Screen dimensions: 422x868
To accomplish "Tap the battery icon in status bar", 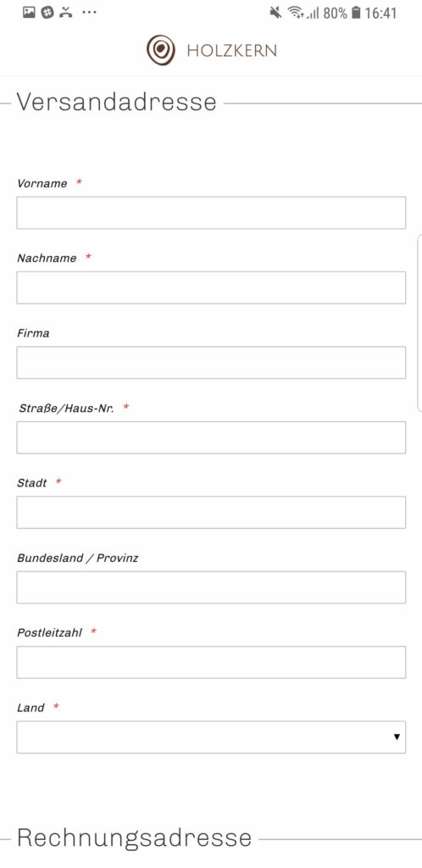I will pos(356,12).
